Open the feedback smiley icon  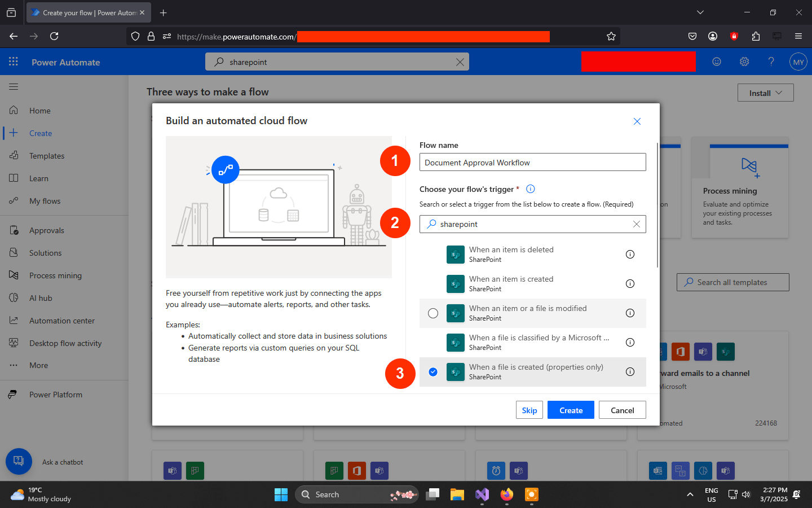[717, 62]
